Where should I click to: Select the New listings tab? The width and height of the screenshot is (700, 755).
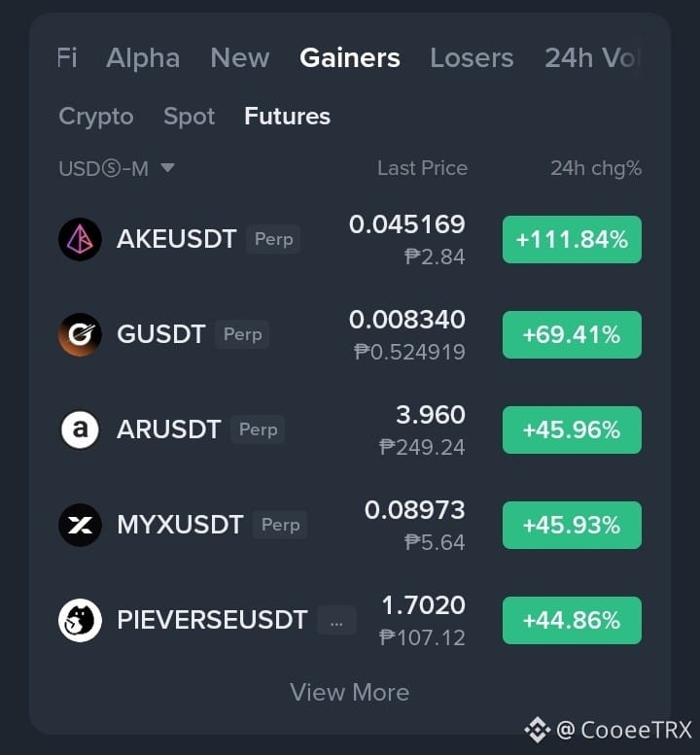240,58
